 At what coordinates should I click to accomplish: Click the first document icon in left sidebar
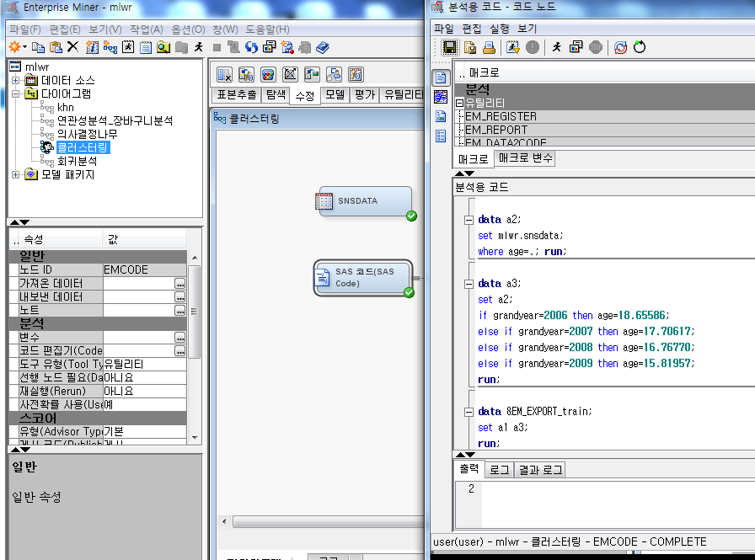click(x=441, y=77)
